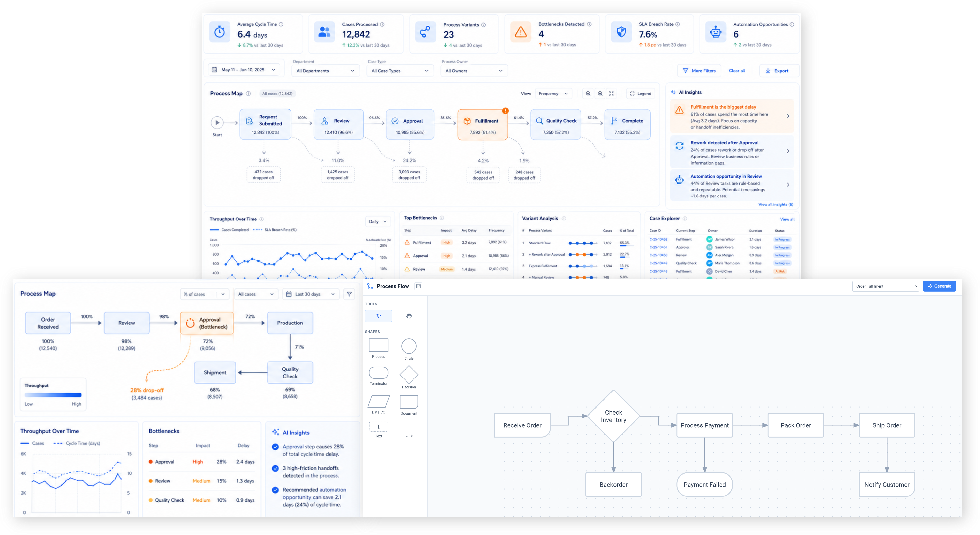Click the info icon next to Average Cycle Time

[x=281, y=24]
